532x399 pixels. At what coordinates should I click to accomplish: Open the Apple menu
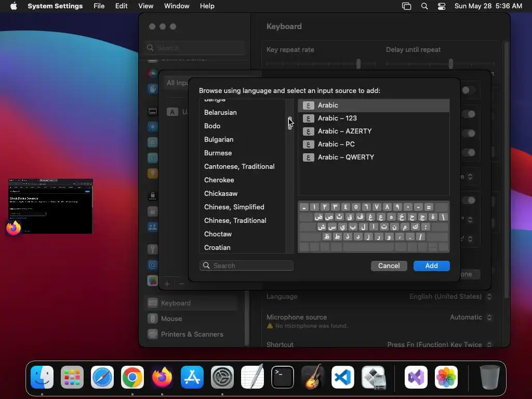pos(14,6)
